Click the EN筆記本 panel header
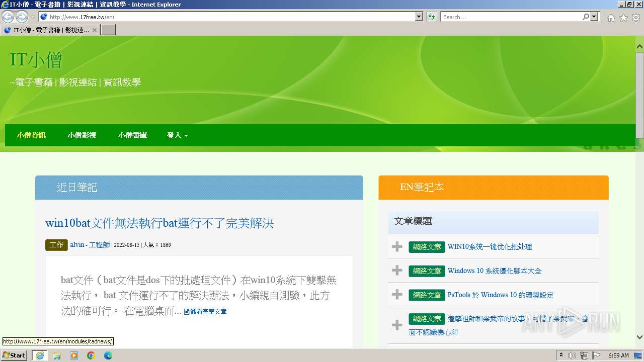This screenshot has width=644, height=362. [494, 188]
